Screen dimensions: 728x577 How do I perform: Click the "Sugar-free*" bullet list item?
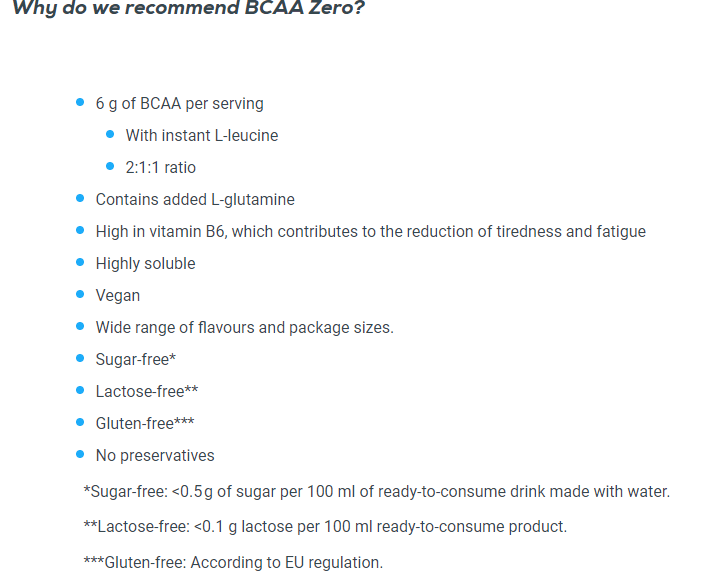click(136, 359)
